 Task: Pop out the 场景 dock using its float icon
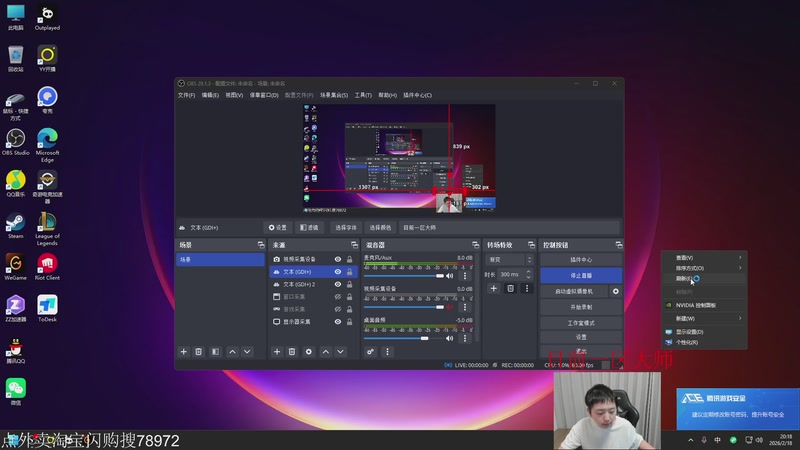pyautogui.click(x=261, y=245)
